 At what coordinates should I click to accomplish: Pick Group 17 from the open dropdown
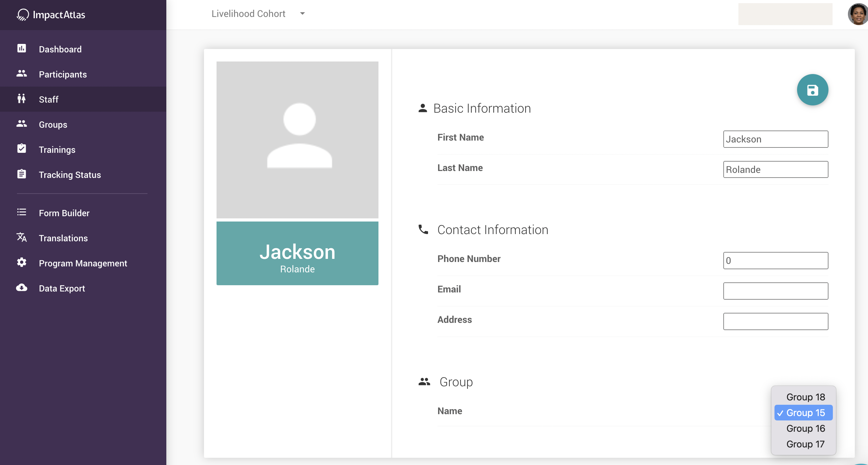tap(805, 444)
